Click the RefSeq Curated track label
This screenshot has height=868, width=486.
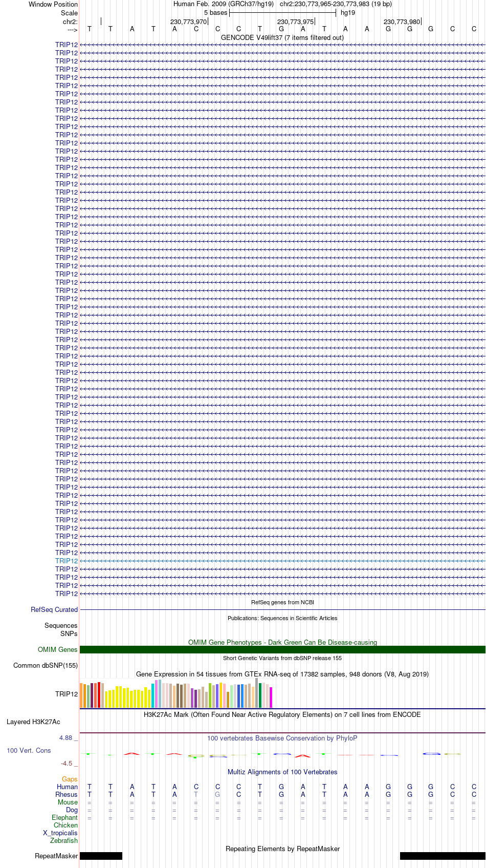pos(54,609)
